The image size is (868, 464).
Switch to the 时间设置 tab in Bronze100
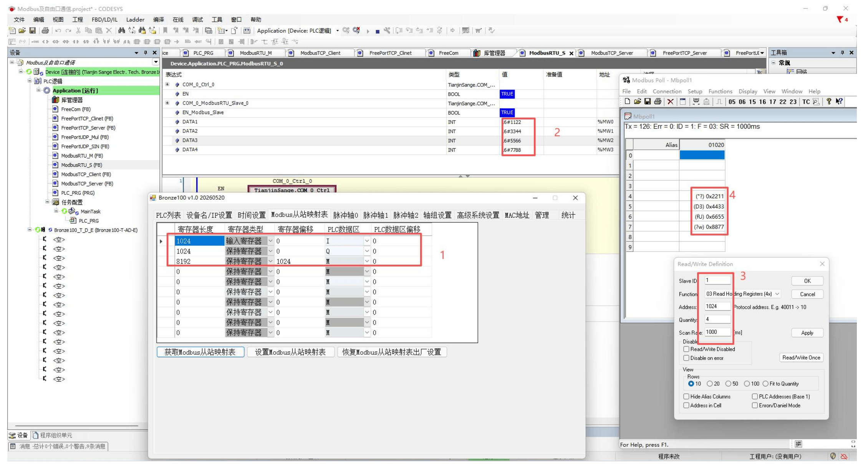click(x=252, y=215)
